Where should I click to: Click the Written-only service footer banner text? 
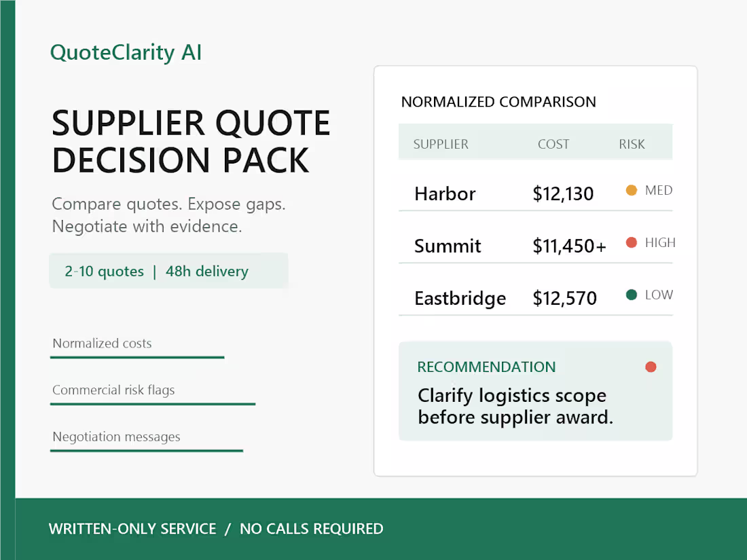216,529
